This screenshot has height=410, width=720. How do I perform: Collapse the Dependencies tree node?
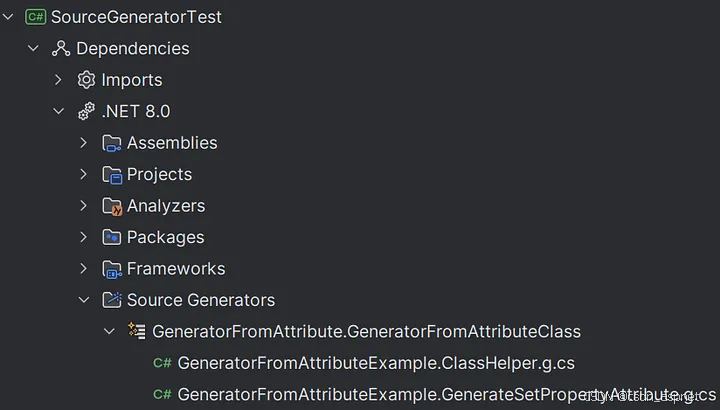[x=33, y=48]
